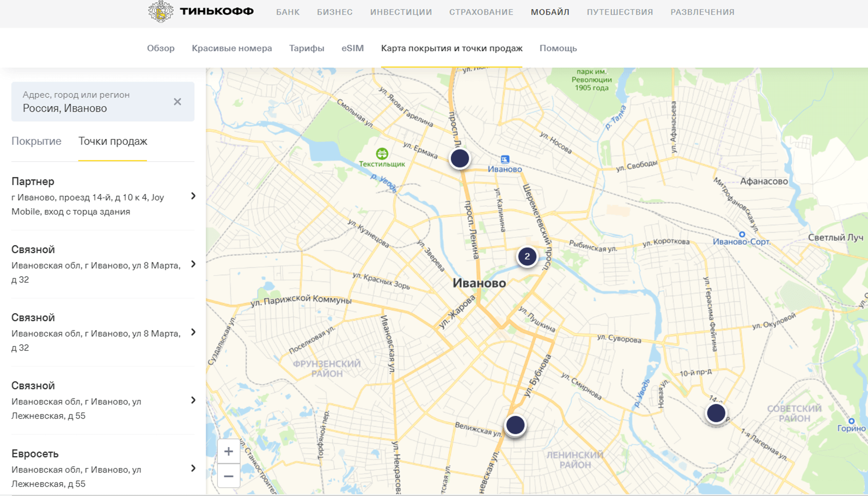Zoom out the map with minus button

[229, 476]
